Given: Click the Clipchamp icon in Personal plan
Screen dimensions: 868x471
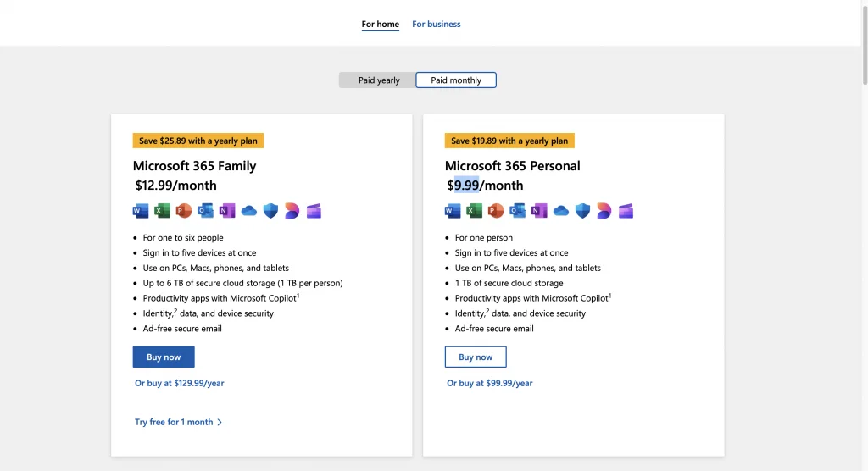Looking at the screenshot, I should point(626,211).
